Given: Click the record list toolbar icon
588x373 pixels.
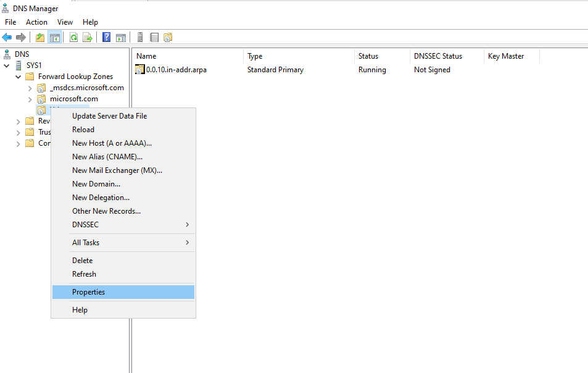Looking at the screenshot, I should 154,38.
